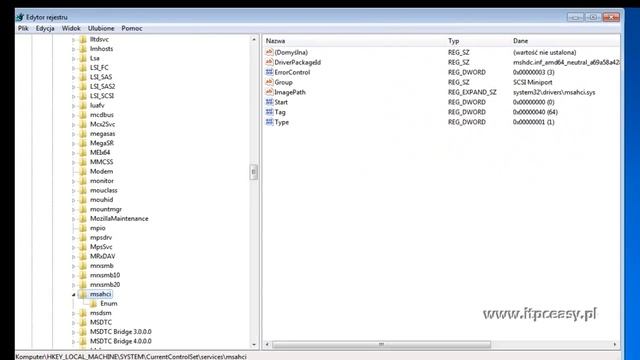Click the Modem folder icon
640x360 pixels.
coord(83,171)
